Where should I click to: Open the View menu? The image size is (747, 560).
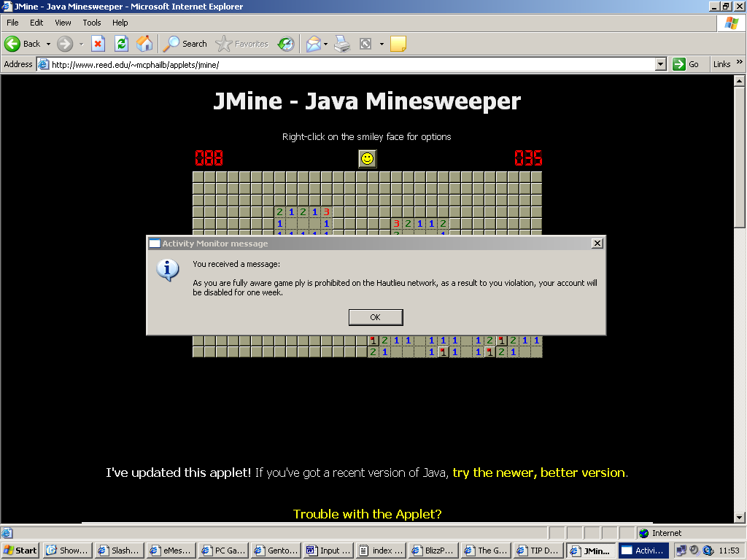pos(63,23)
